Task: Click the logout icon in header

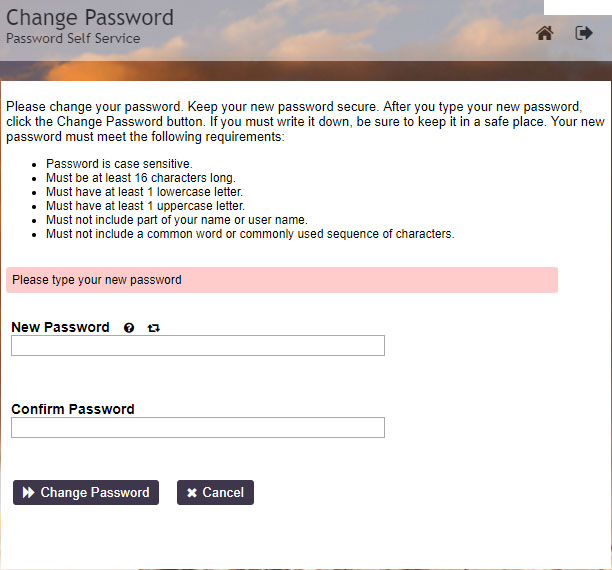Action: [584, 33]
